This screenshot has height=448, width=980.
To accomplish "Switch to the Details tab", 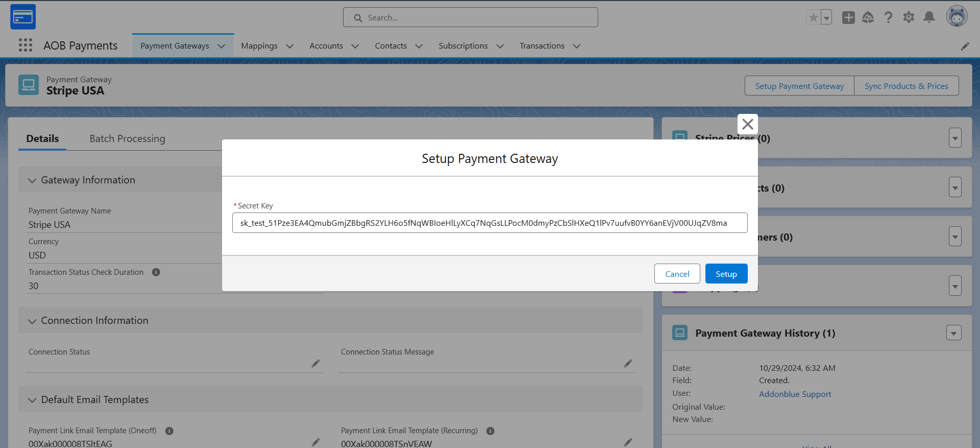I will click(42, 138).
